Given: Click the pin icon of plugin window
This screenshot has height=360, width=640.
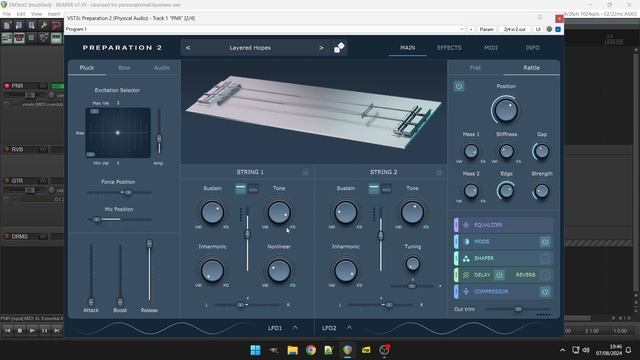Looking at the screenshot, I should coord(540,18).
